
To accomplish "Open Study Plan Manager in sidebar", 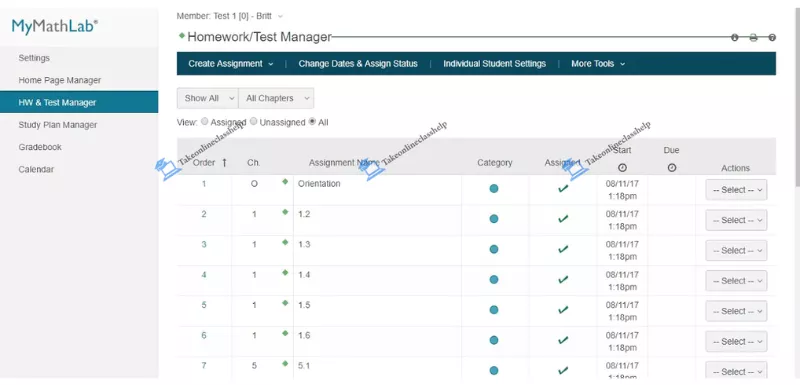I will point(58,124).
